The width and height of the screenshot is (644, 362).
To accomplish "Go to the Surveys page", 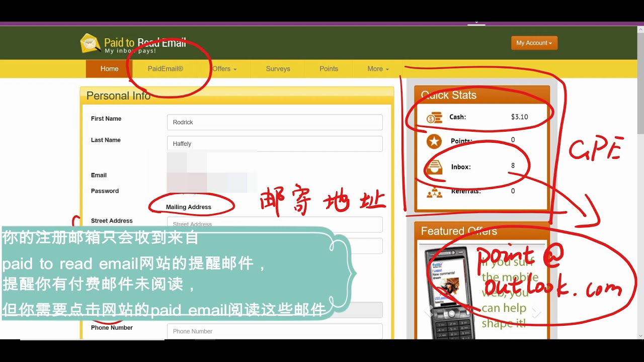I will click(278, 69).
